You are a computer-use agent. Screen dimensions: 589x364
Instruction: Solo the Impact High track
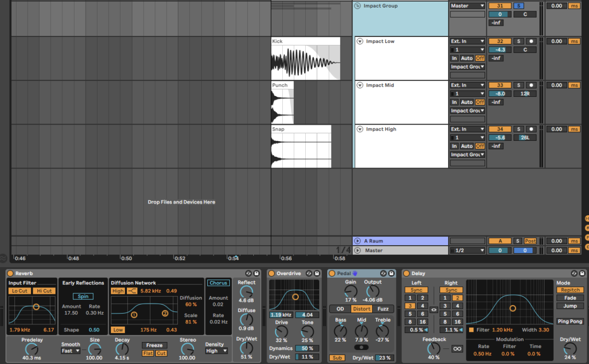(x=519, y=129)
